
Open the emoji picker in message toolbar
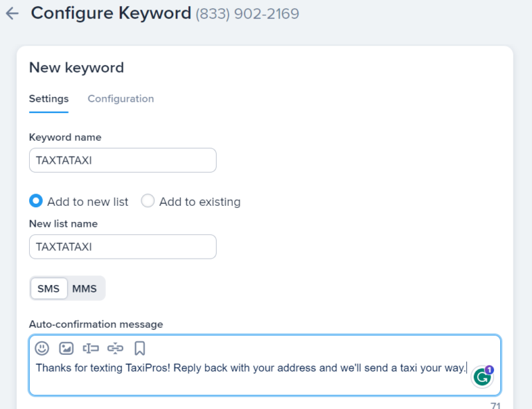click(42, 348)
